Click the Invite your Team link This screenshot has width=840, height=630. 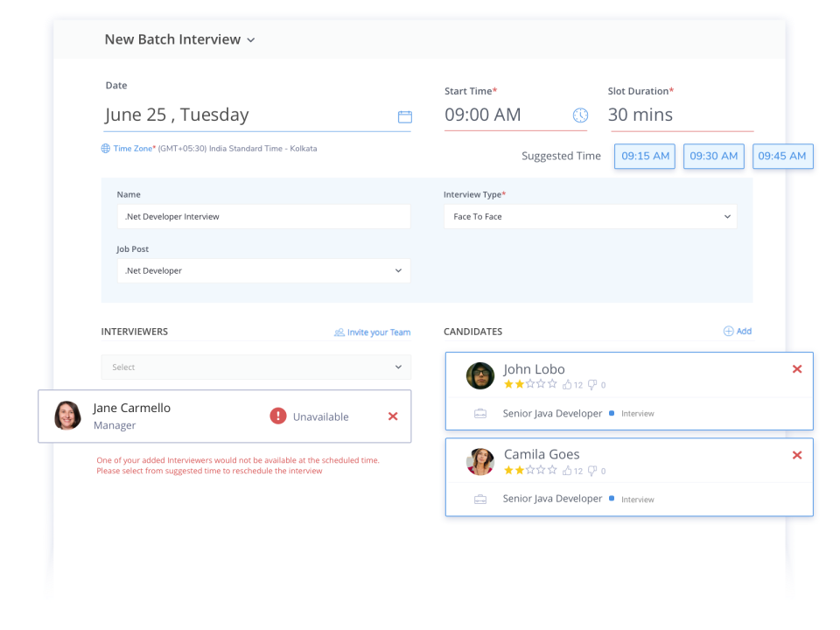tap(372, 332)
